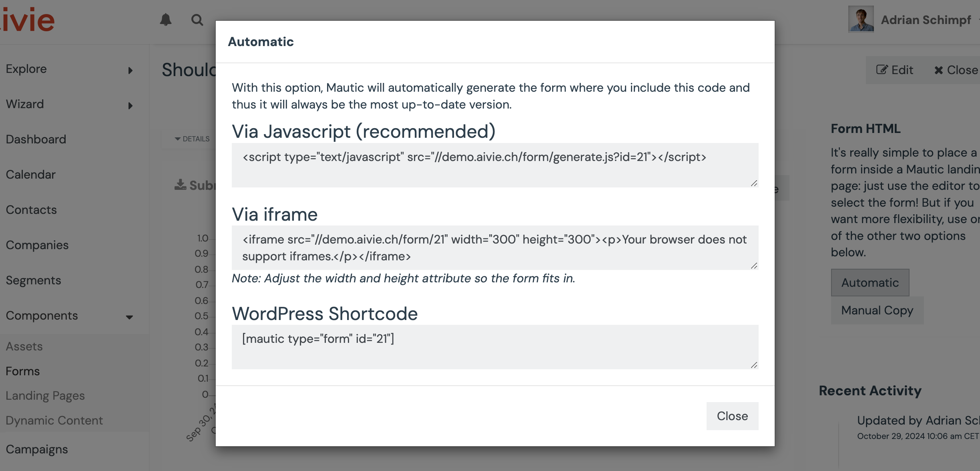Toggle the DETAILS dropdown
The height and width of the screenshot is (471, 980).
pos(192,139)
